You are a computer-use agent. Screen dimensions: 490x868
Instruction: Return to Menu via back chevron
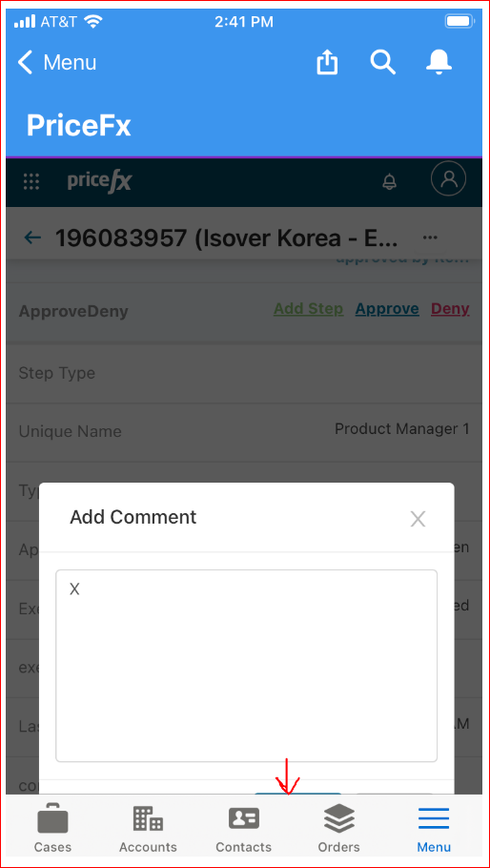click(x=56, y=62)
